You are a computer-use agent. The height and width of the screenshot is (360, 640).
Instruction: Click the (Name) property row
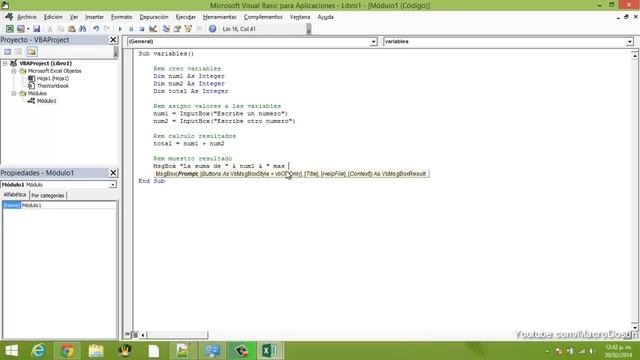click(59, 205)
